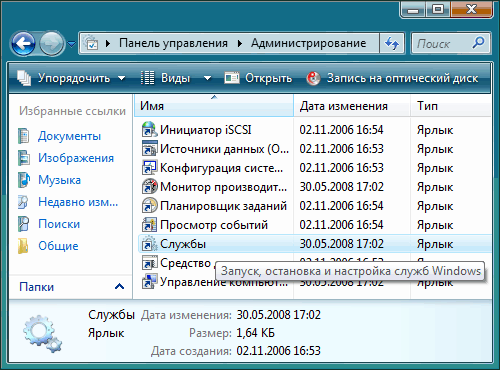Open Музыка favorite link
500x370 pixels.
click(59, 180)
